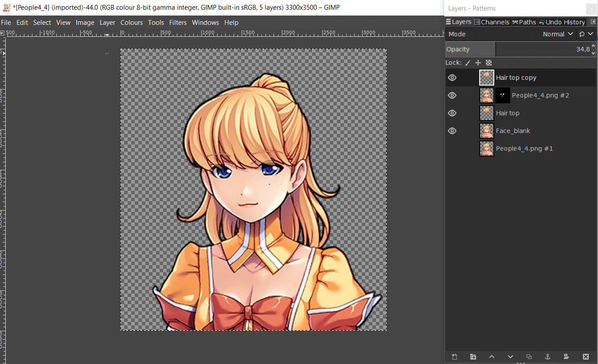Viewport: 598px width, 364px height.
Task: Switch to the Paths tab
Action: 524,22
